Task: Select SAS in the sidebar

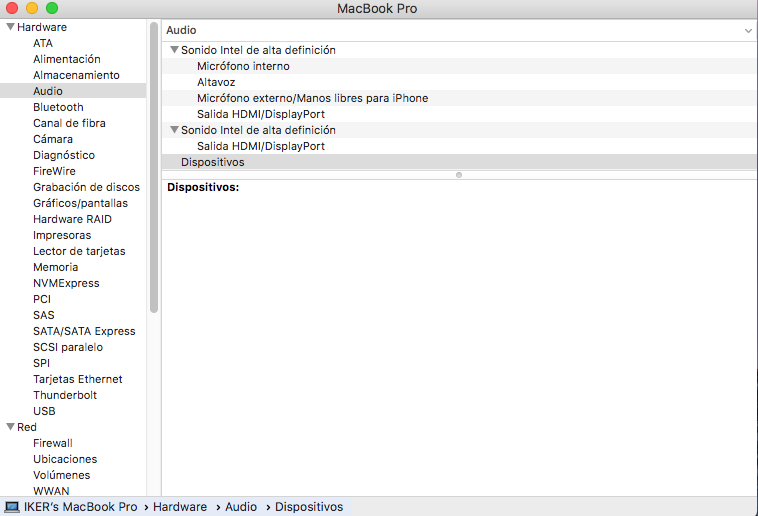Action: (44, 315)
